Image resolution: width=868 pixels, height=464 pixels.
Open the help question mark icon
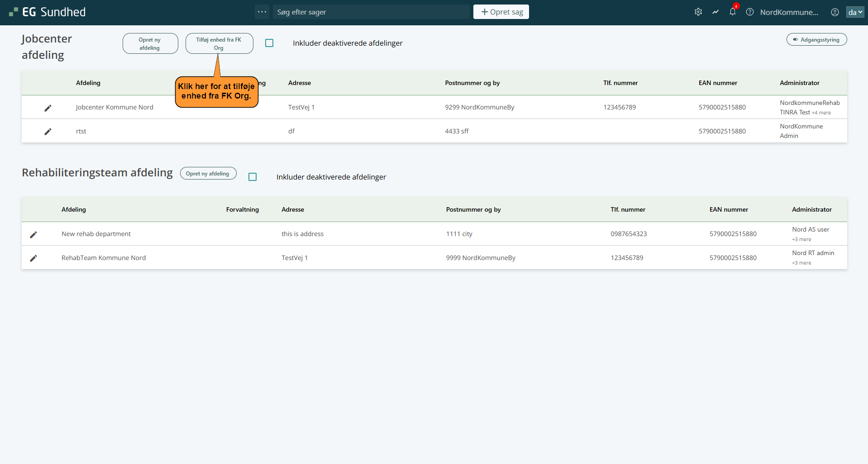[749, 12]
